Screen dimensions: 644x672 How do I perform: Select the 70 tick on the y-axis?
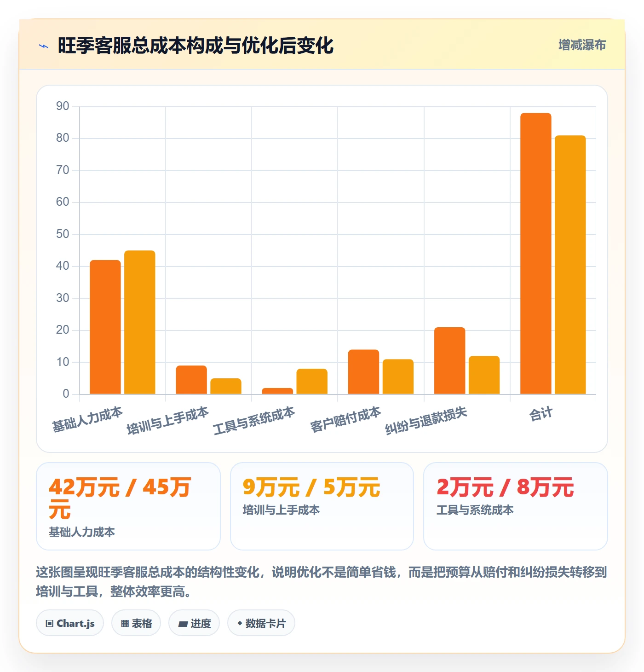click(63, 170)
